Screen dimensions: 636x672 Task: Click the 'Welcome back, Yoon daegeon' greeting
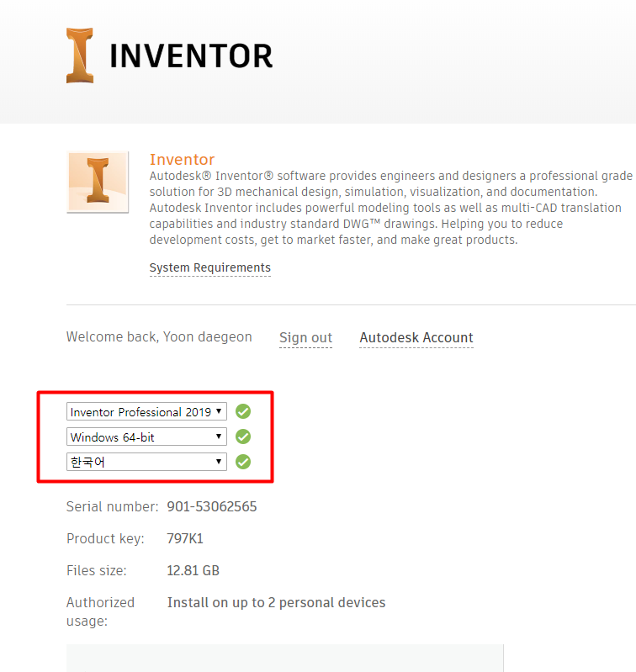tap(159, 337)
